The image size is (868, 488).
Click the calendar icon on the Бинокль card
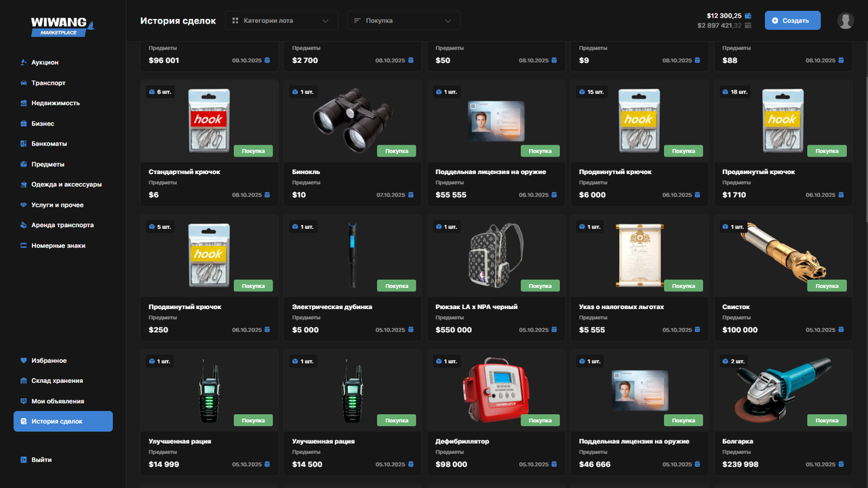(410, 195)
